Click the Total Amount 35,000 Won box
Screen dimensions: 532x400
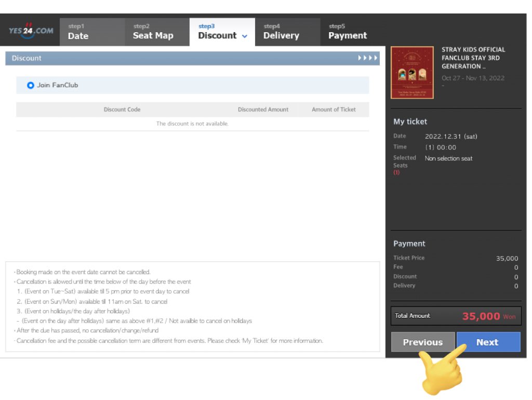456,316
